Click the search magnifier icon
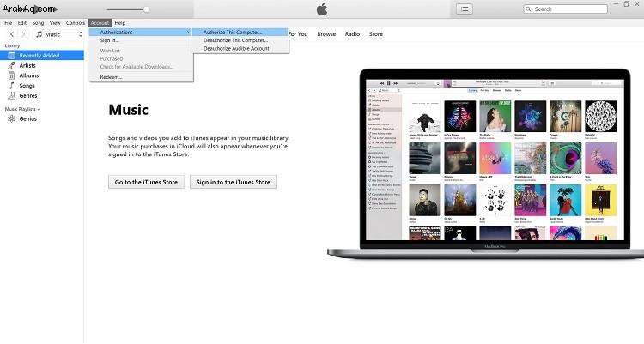Image resolution: width=644 pixels, height=344 pixels. [x=529, y=9]
